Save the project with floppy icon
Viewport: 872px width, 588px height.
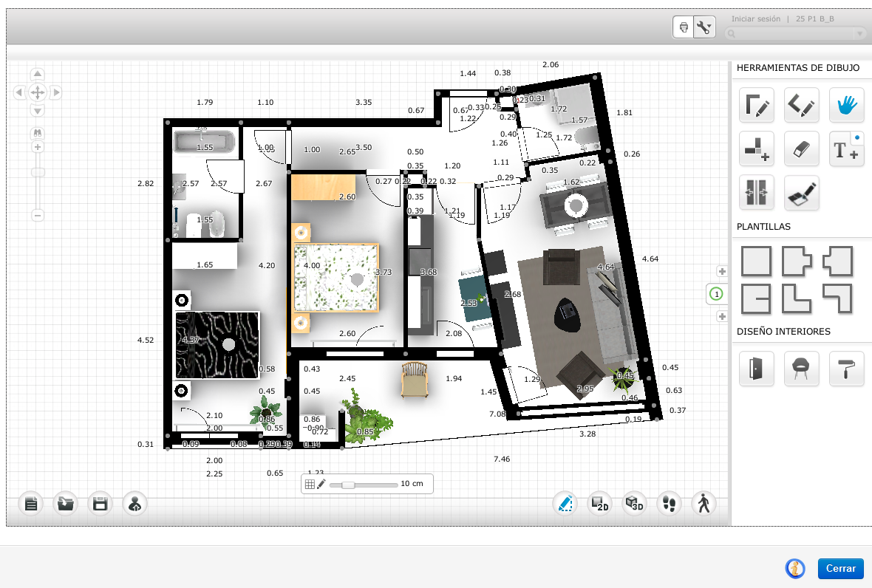coord(100,504)
